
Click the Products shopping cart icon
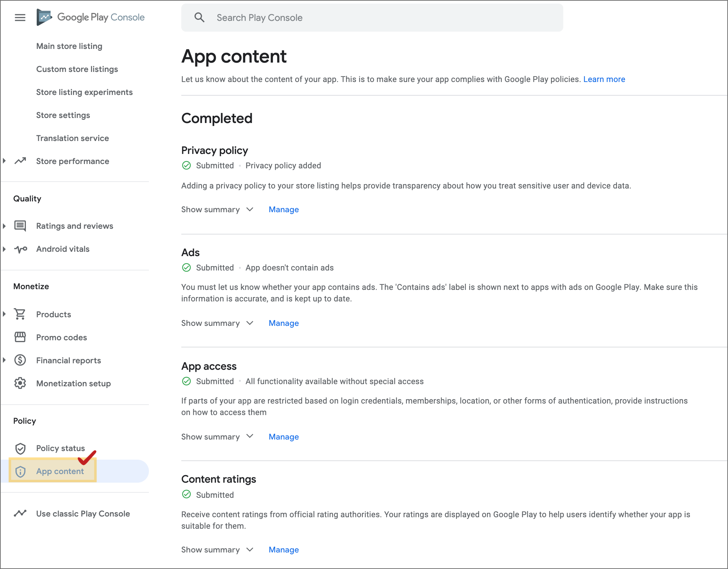pyautogui.click(x=20, y=314)
